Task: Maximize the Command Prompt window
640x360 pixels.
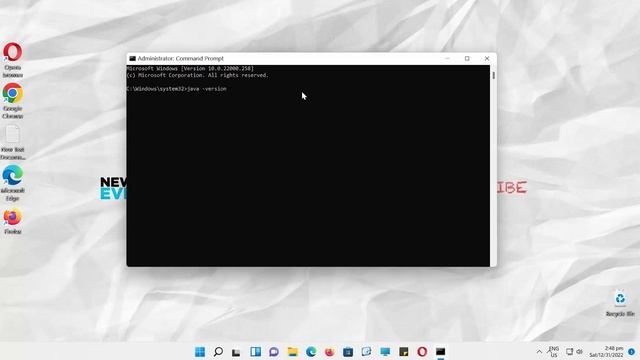Action: [467, 58]
